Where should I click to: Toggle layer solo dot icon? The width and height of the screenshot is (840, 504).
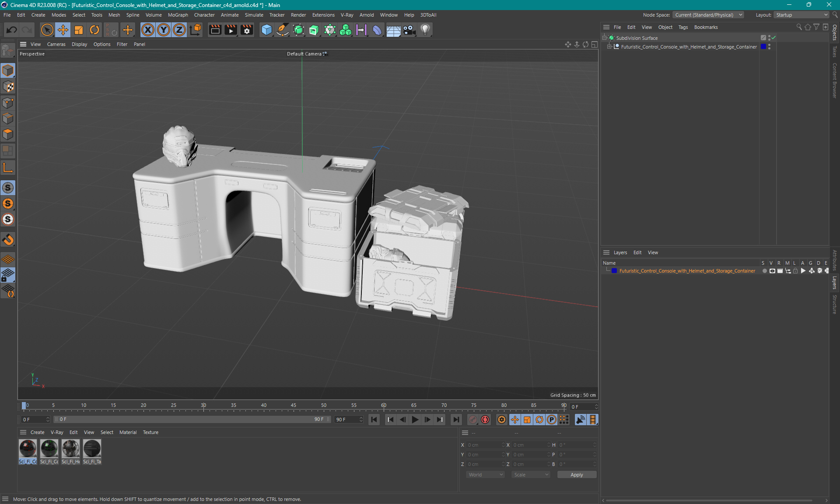tap(765, 271)
